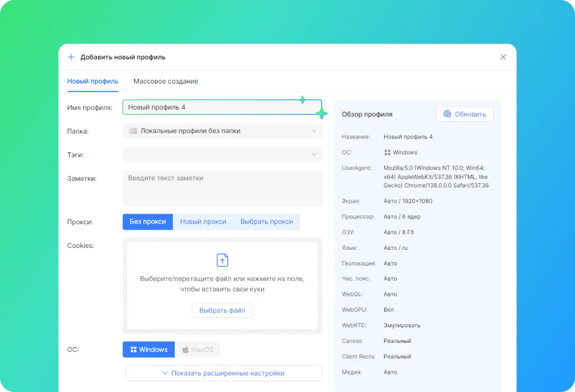Screen dimensions: 575x392
Task: Close the add new profile dialog
Action: tap(503, 57)
